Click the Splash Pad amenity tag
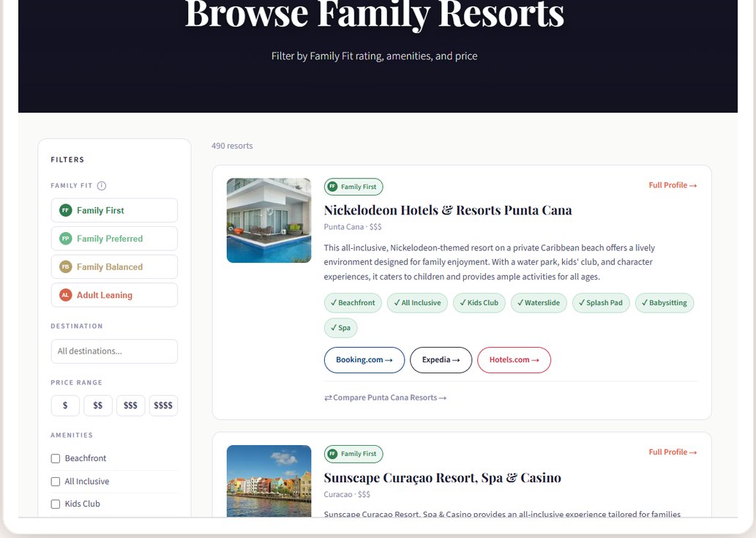 click(x=602, y=303)
